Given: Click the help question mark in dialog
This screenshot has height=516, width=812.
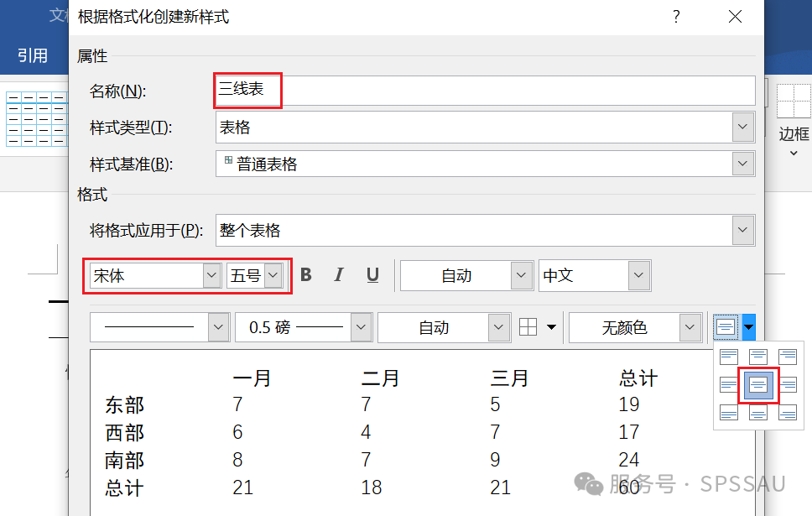Looking at the screenshot, I should click(x=676, y=17).
